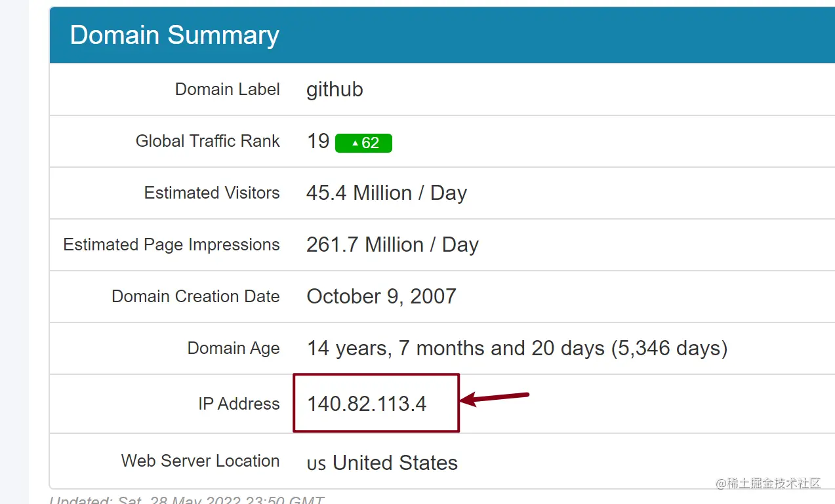
Task: Click the 'Estimated Visitors' row label
Action: (x=212, y=193)
